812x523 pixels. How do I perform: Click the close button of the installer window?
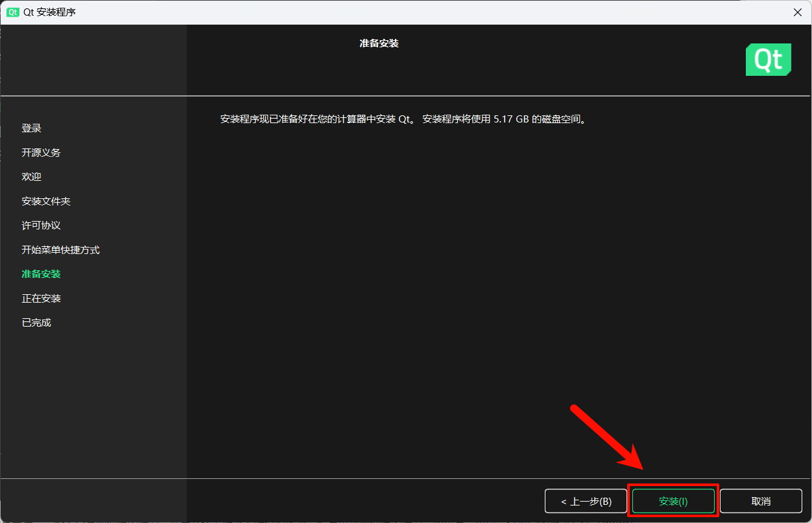[x=797, y=12]
